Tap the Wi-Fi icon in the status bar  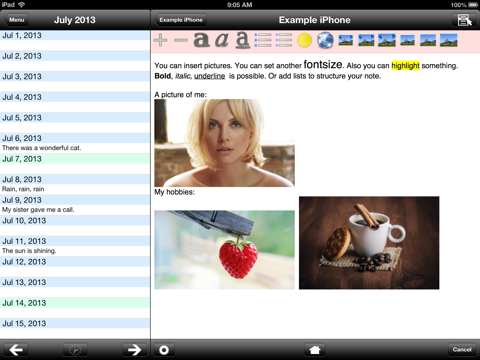[21, 5]
